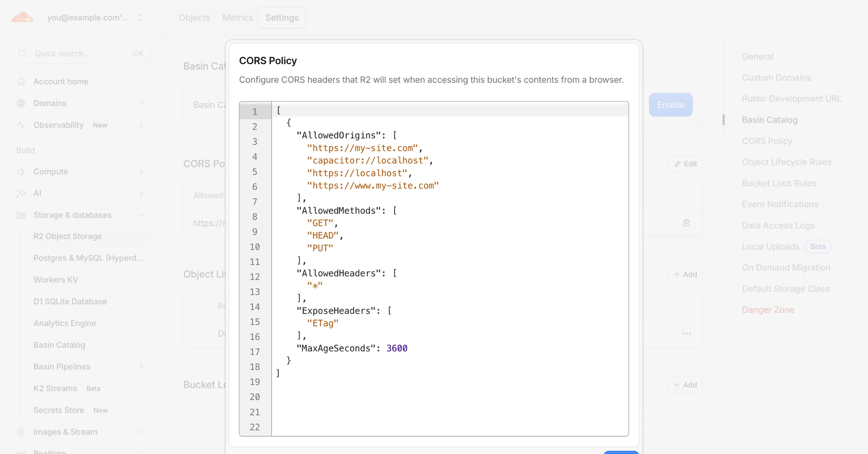Open Basin Catalog in left sidebar
The width and height of the screenshot is (868, 454).
[x=59, y=345]
